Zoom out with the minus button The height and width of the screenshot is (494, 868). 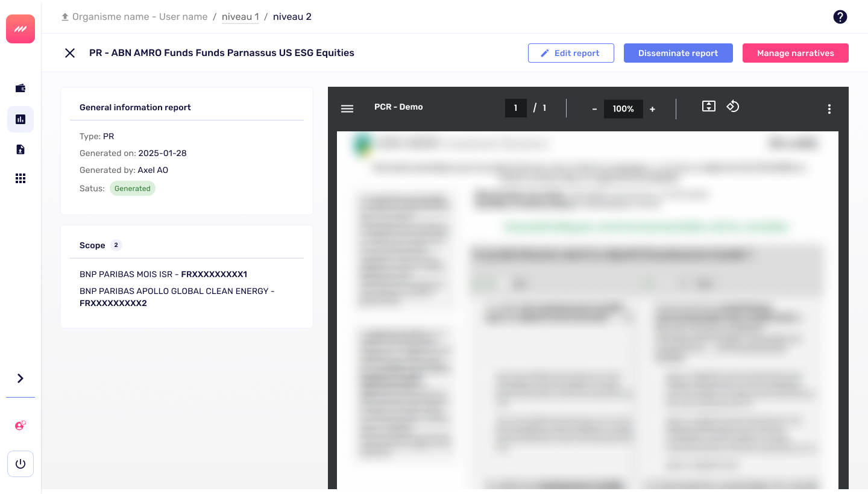[x=594, y=109]
